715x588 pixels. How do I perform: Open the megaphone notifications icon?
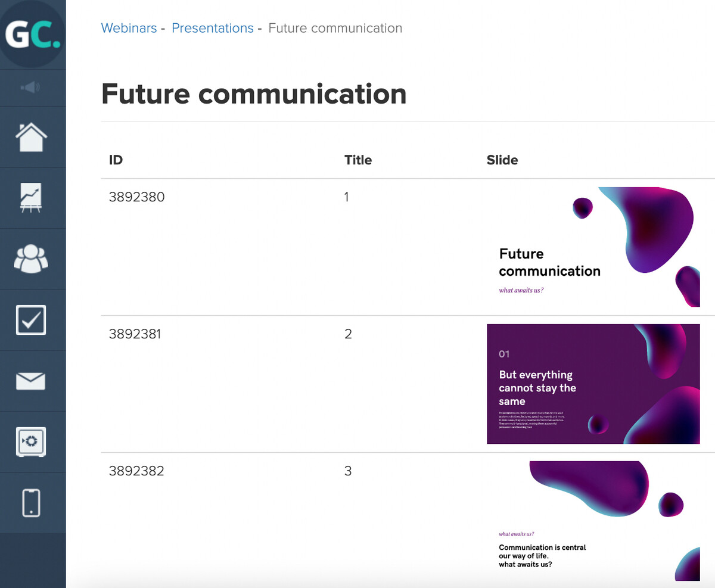click(30, 88)
